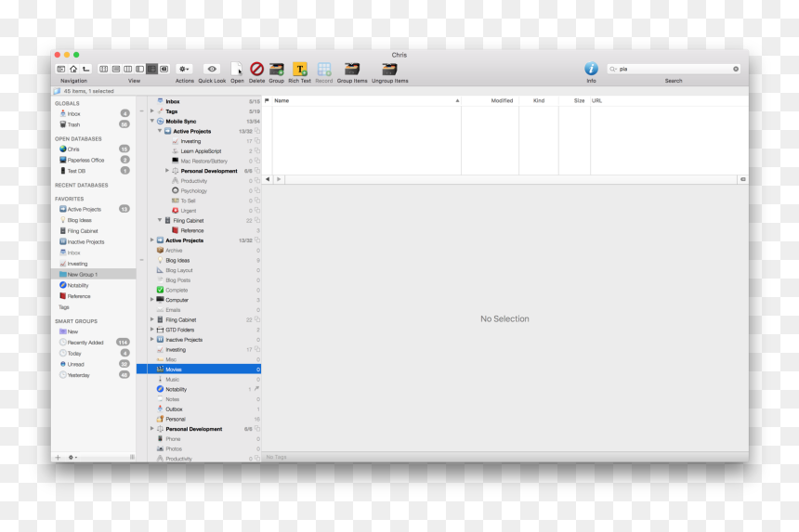This screenshot has width=799, height=532.
Task: Collapse Active Projects under Mobile Sync
Action: [x=160, y=131]
